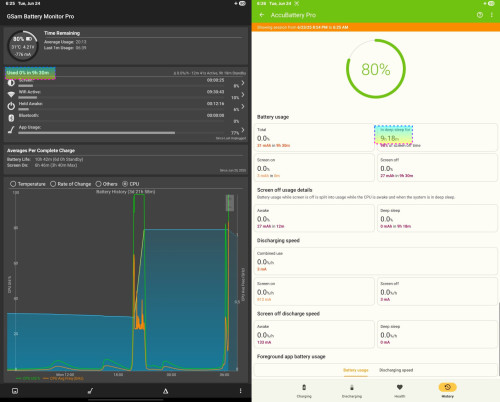
Task: Tap GSam's circular battery status gauge
Action: tap(23, 46)
